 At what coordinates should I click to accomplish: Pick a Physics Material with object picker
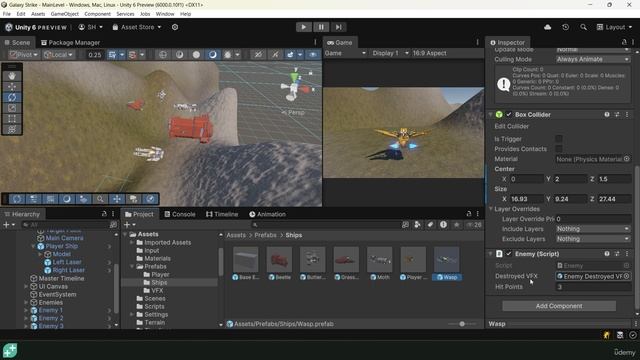pyautogui.click(x=627, y=159)
